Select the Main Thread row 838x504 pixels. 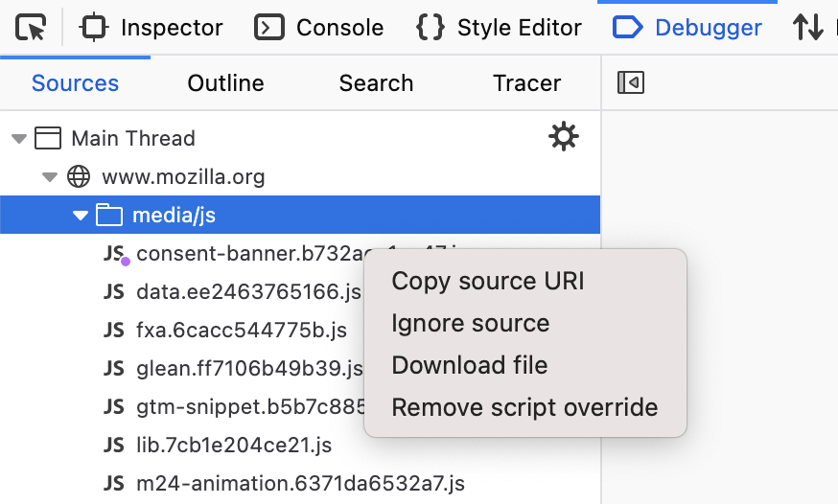[x=300, y=138]
